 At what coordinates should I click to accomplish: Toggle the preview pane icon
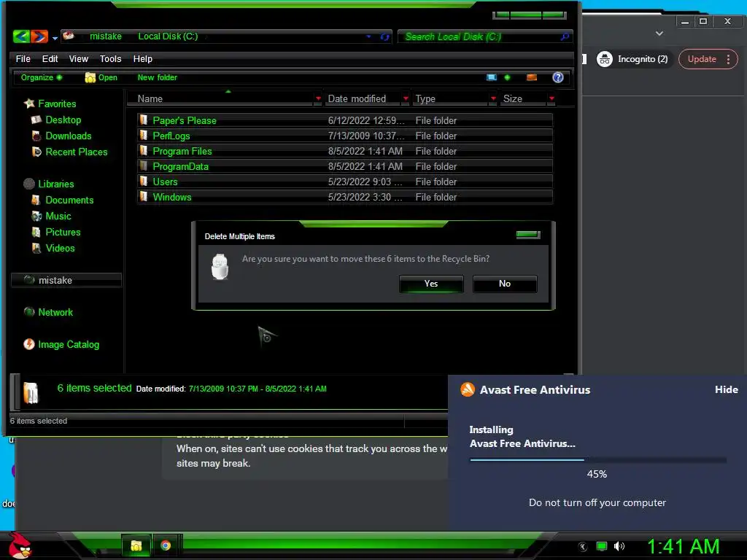click(x=532, y=77)
